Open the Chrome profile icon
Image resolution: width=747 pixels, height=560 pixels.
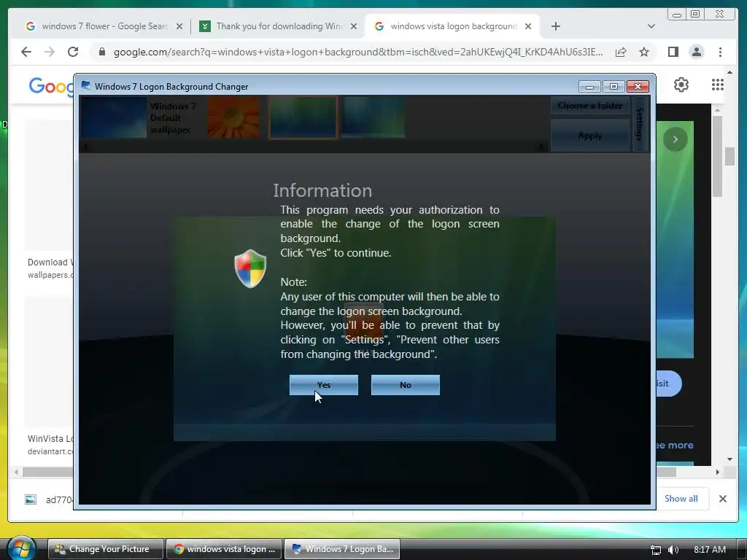tap(697, 52)
